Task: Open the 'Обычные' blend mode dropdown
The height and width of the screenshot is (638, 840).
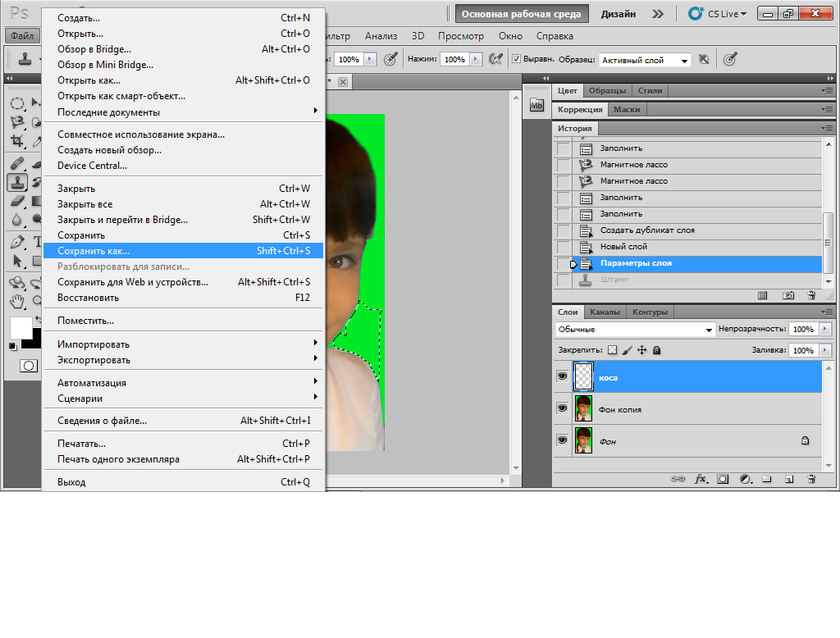Action: pyautogui.click(x=635, y=329)
